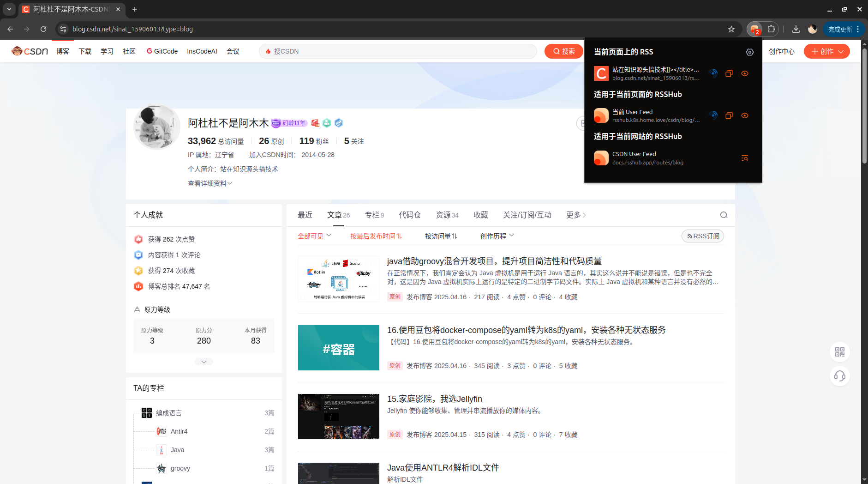Click the RSS订阅 button
This screenshot has width=868, height=484.
point(703,236)
